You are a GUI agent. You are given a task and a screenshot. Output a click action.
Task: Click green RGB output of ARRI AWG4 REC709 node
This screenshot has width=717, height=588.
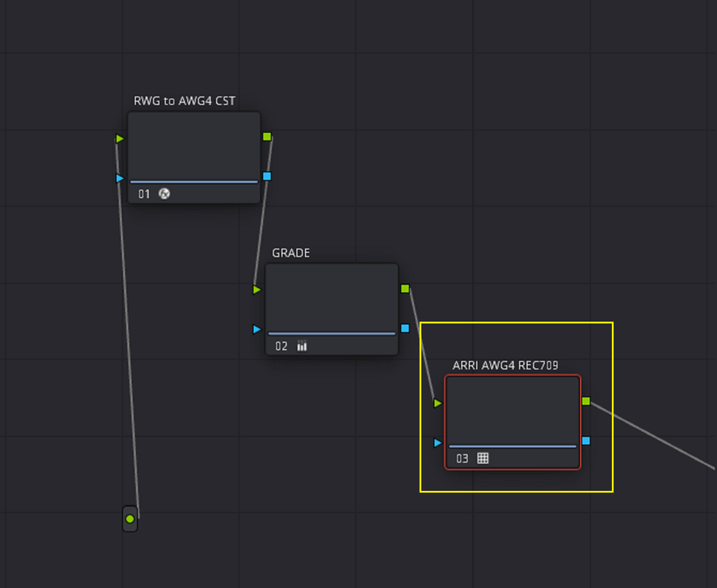coord(586,401)
